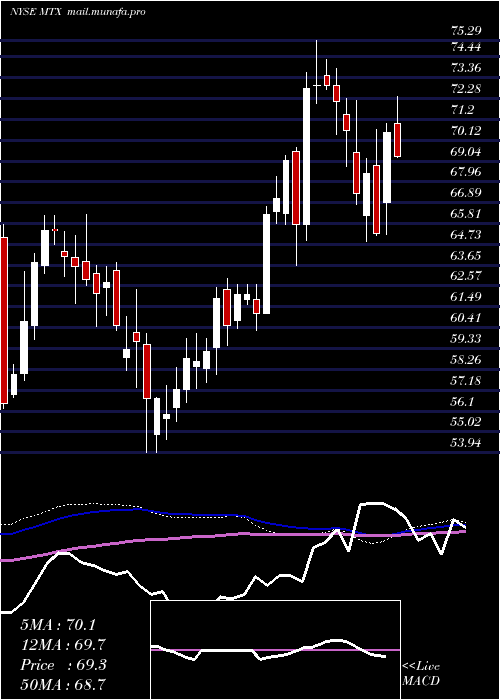Click the Price : 69.3 readout
Screen dimensions: 500x700
[63, 665]
